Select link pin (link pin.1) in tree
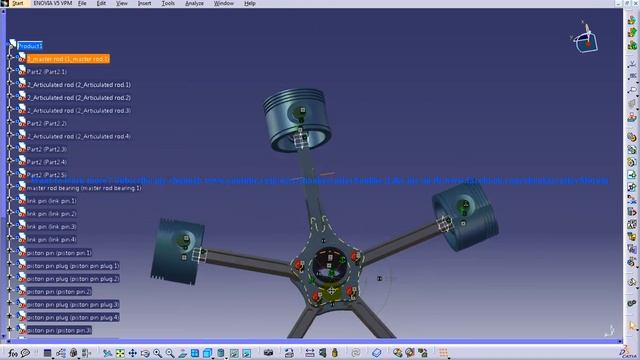The height and width of the screenshot is (360, 640). (52, 201)
